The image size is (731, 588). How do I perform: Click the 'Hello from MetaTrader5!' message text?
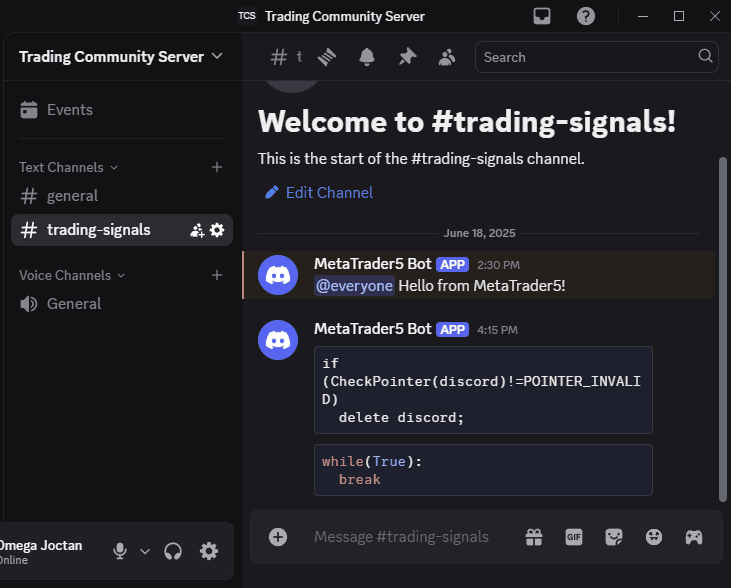482,286
